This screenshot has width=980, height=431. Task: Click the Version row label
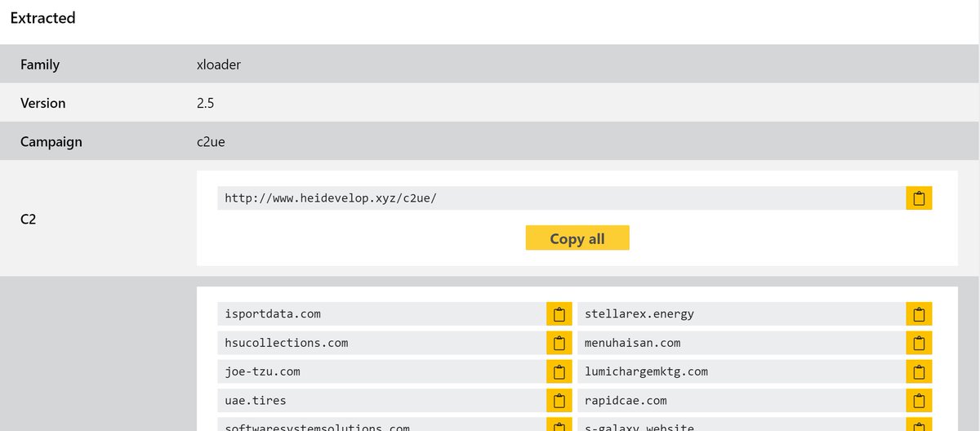(43, 103)
